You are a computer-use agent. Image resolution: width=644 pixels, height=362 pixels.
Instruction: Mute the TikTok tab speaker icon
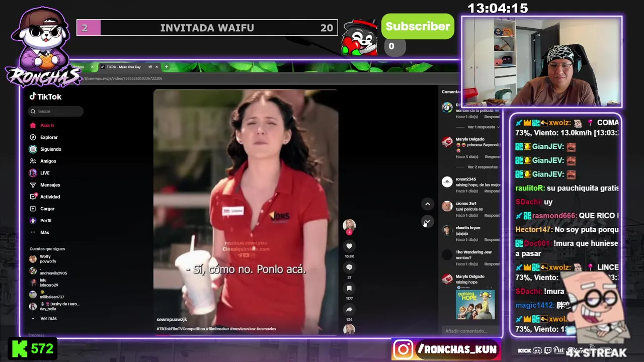[x=150, y=67]
